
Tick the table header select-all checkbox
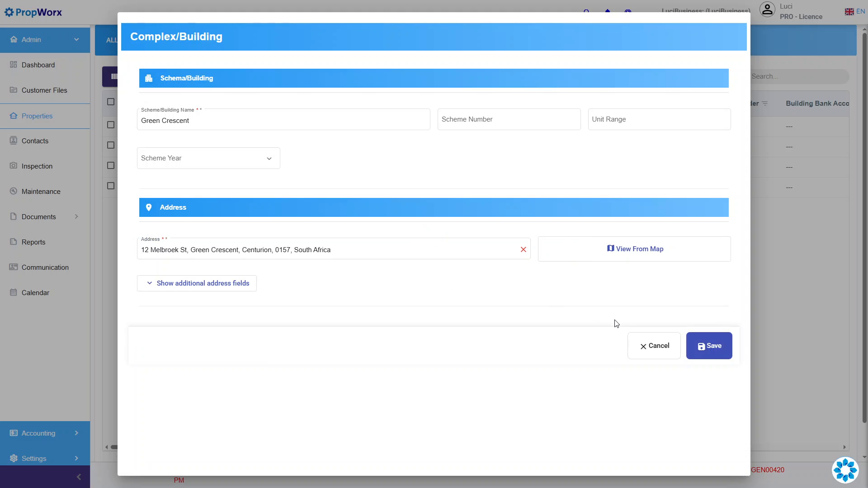pos(111,102)
